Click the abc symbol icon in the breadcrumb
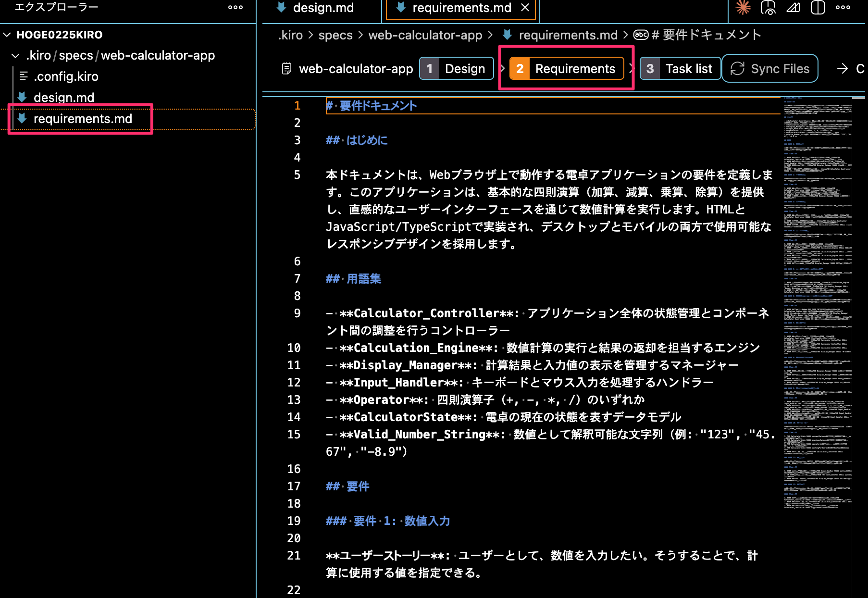 pos(640,35)
